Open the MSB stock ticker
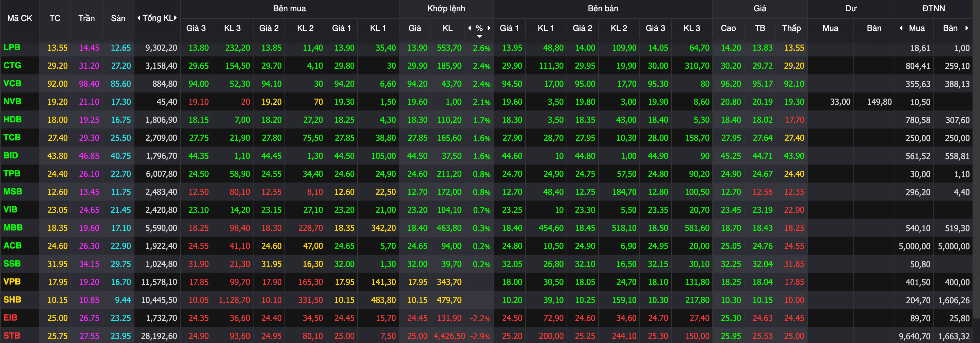This screenshot has height=343, width=980. [x=13, y=191]
